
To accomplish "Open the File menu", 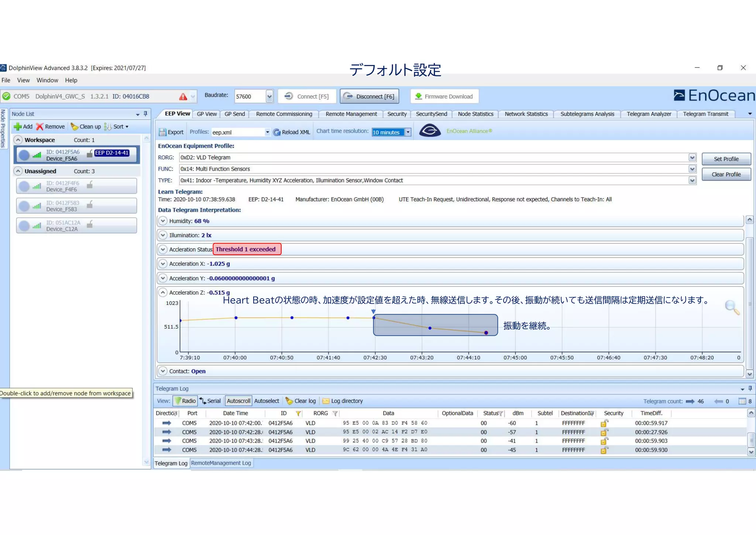I will pos(6,80).
